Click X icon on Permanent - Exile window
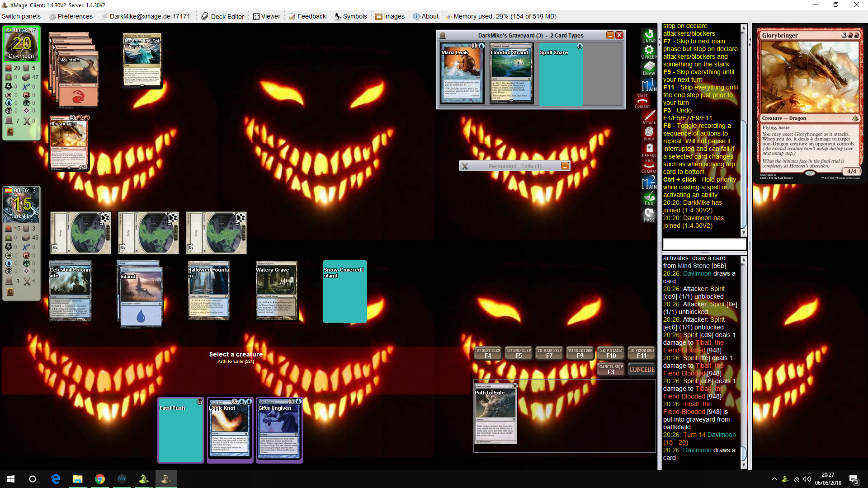868x488 pixels. click(x=465, y=166)
